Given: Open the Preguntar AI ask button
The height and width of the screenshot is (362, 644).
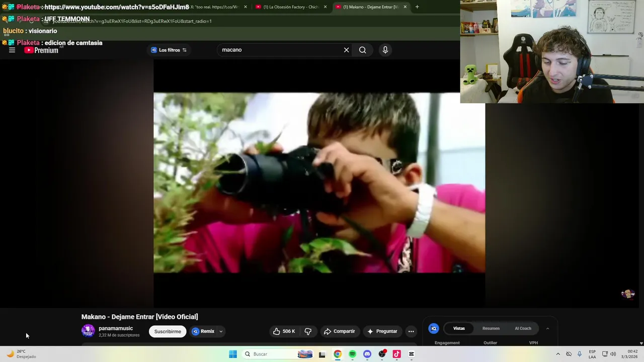Looking at the screenshot, I should coord(382,331).
